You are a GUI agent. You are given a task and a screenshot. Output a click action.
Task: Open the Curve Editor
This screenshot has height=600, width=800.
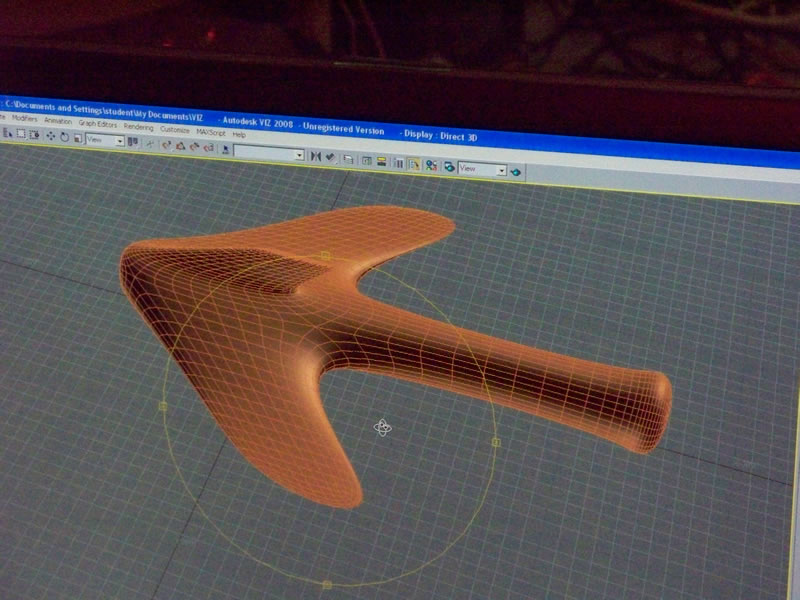point(366,161)
